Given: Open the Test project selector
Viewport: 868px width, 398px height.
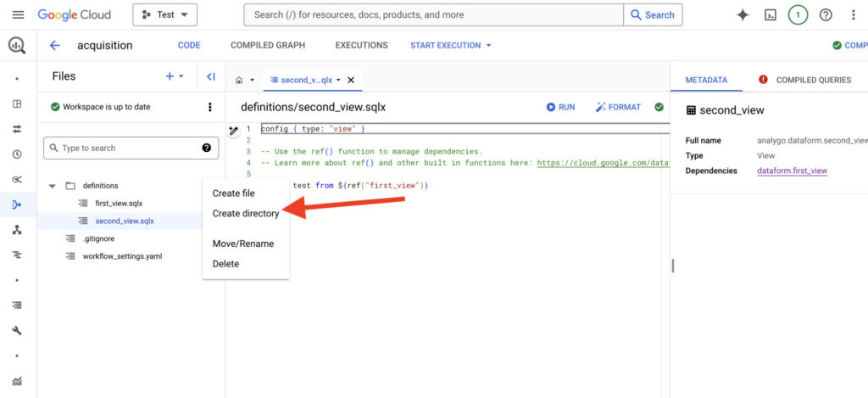Looking at the screenshot, I should [x=165, y=15].
